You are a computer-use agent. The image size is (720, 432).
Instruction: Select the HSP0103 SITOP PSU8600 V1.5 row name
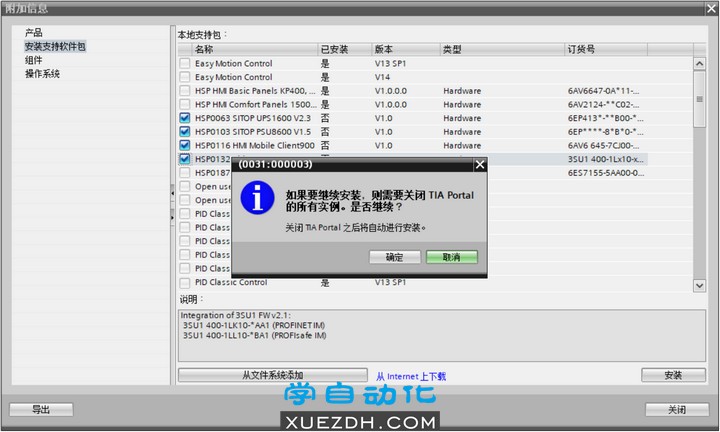click(253, 132)
